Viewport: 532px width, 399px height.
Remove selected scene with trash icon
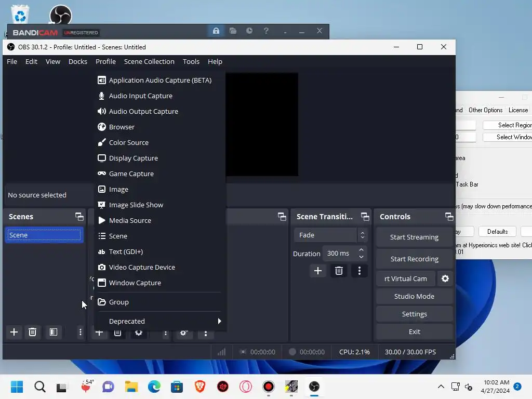32,332
